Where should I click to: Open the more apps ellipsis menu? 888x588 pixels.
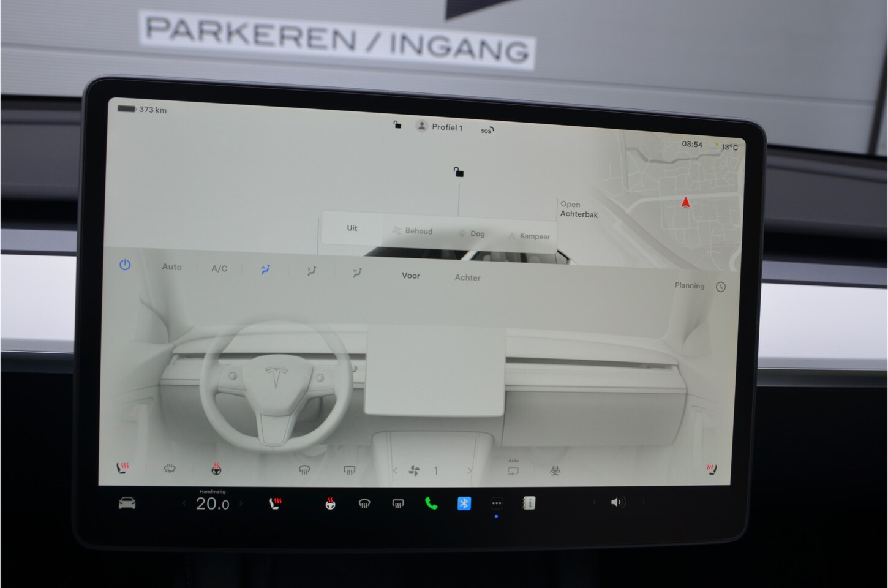pyautogui.click(x=497, y=503)
